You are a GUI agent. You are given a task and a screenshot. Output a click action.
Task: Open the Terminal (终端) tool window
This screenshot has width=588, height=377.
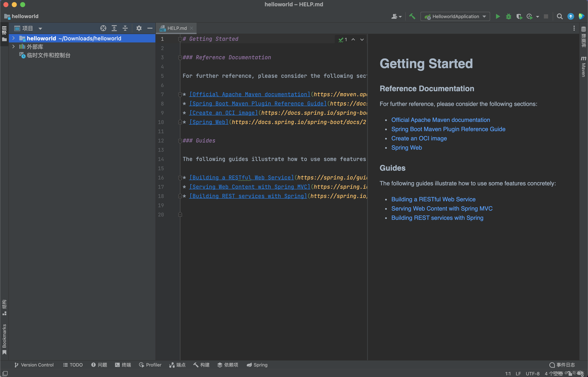click(123, 365)
